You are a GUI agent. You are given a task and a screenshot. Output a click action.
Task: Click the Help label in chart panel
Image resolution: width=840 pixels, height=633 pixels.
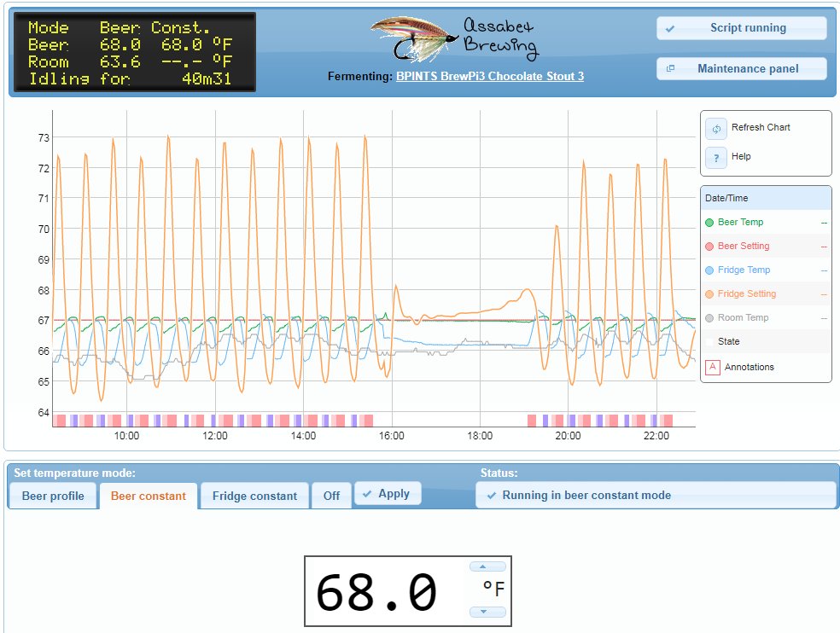(741, 156)
